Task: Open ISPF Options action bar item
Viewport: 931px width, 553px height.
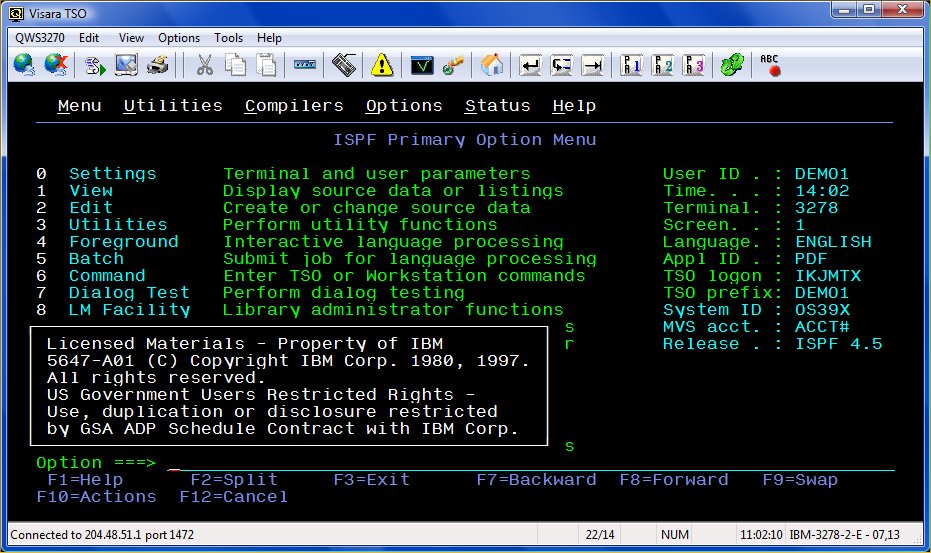Action: (404, 106)
